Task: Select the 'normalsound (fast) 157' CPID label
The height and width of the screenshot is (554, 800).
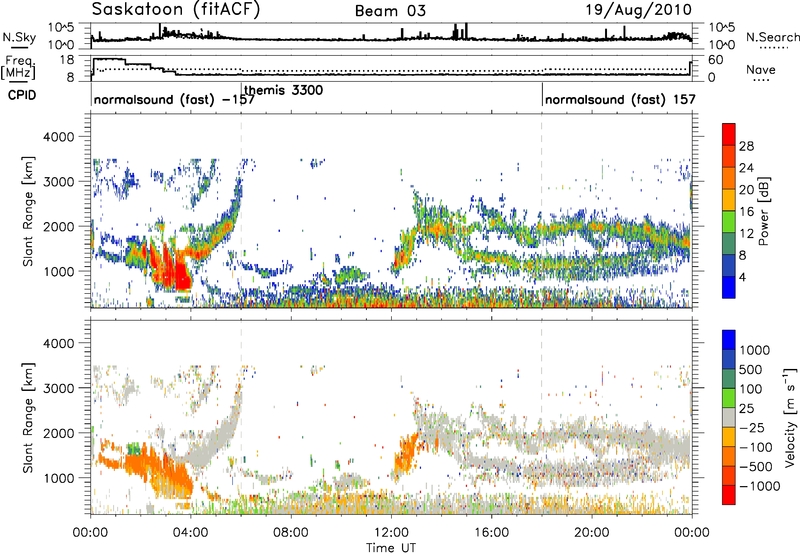Action: [620, 99]
